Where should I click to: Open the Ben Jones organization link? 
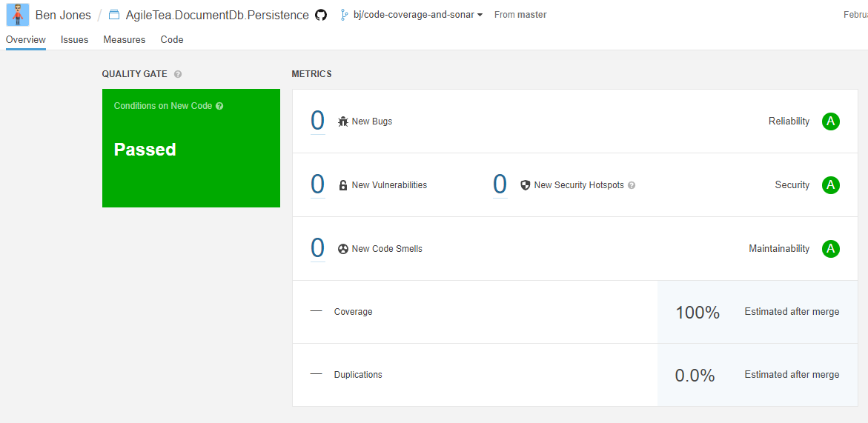63,15
